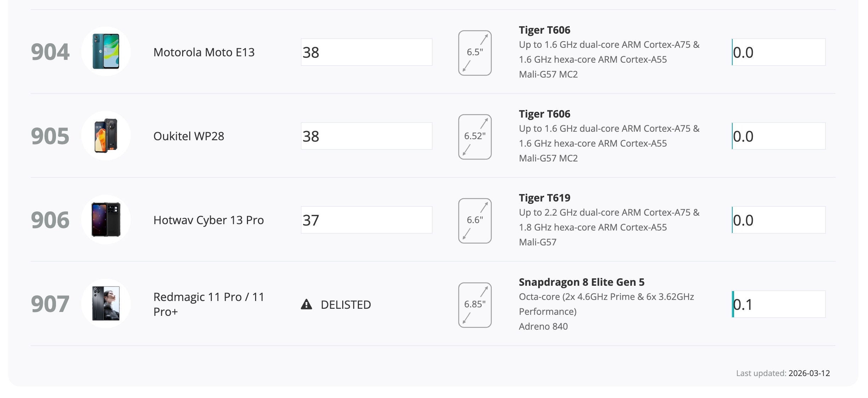Image resolution: width=868 pixels, height=398 pixels.
Task: Click the Tiger T619 chipset name
Action: pos(545,198)
